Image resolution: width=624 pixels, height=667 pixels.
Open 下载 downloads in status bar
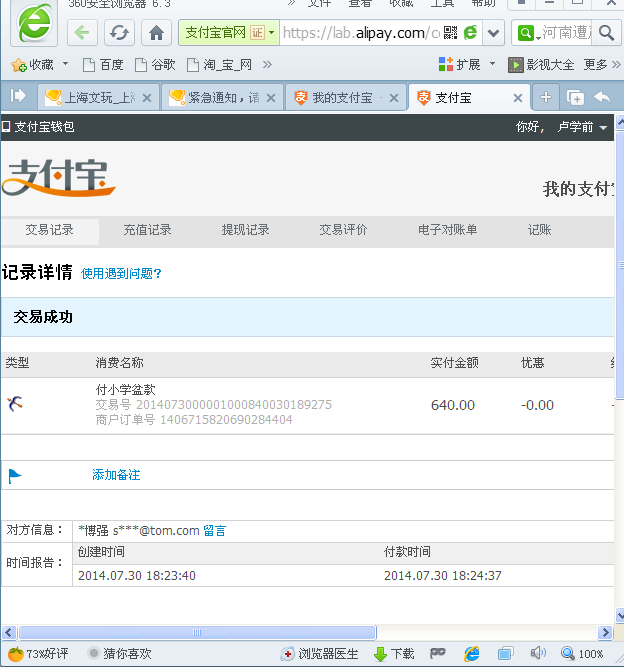[394, 653]
